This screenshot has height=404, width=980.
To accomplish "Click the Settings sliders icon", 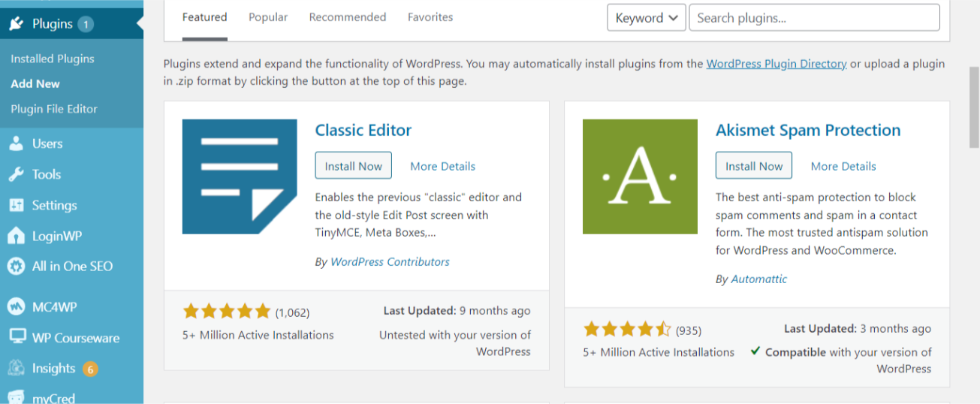I will coord(17,205).
